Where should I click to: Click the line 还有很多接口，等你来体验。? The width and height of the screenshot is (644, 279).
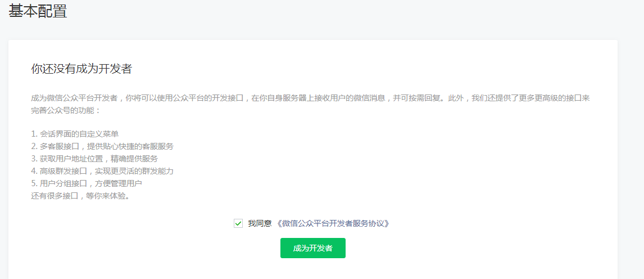81,196
